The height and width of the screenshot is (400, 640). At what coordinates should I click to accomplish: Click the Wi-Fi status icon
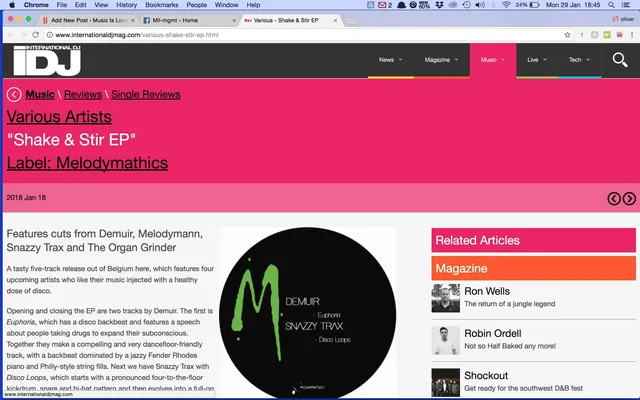[506, 5]
